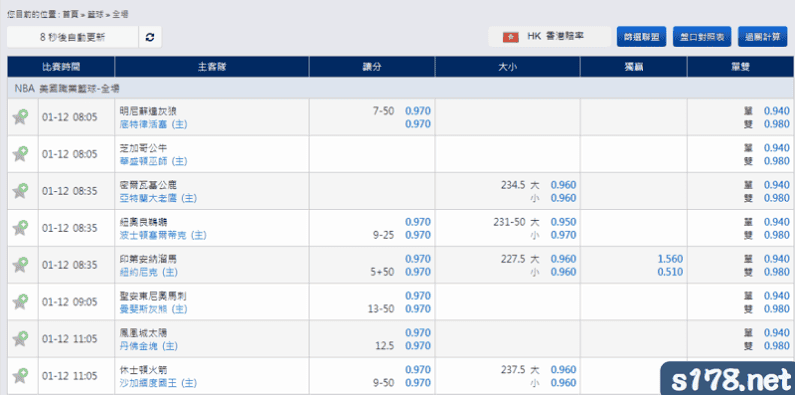Select the 1.560 moneyline odds for 印第安納溜馬

pyautogui.click(x=670, y=259)
